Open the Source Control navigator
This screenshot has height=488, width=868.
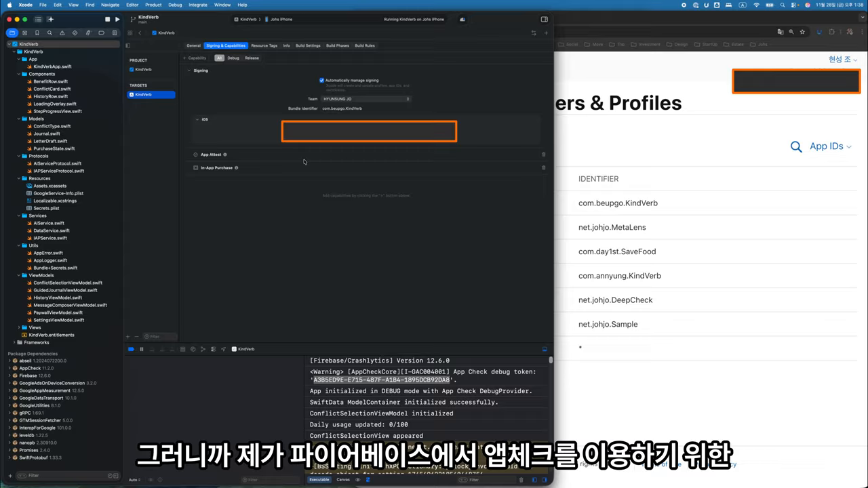pyautogui.click(x=24, y=33)
